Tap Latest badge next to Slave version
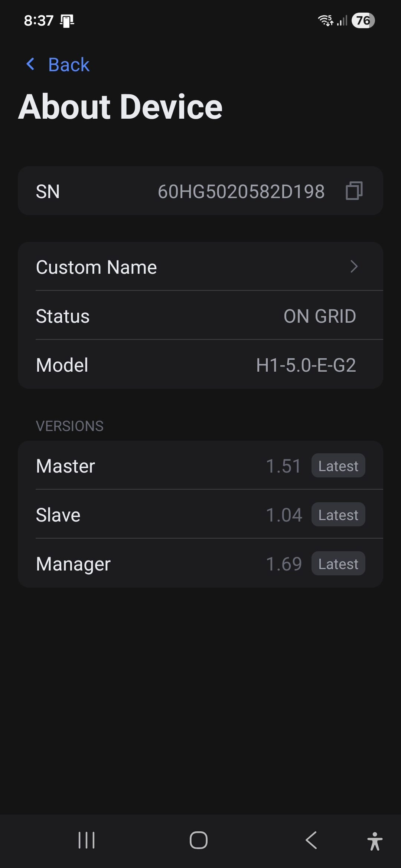Viewport: 401px width, 868px height. tap(338, 515)
